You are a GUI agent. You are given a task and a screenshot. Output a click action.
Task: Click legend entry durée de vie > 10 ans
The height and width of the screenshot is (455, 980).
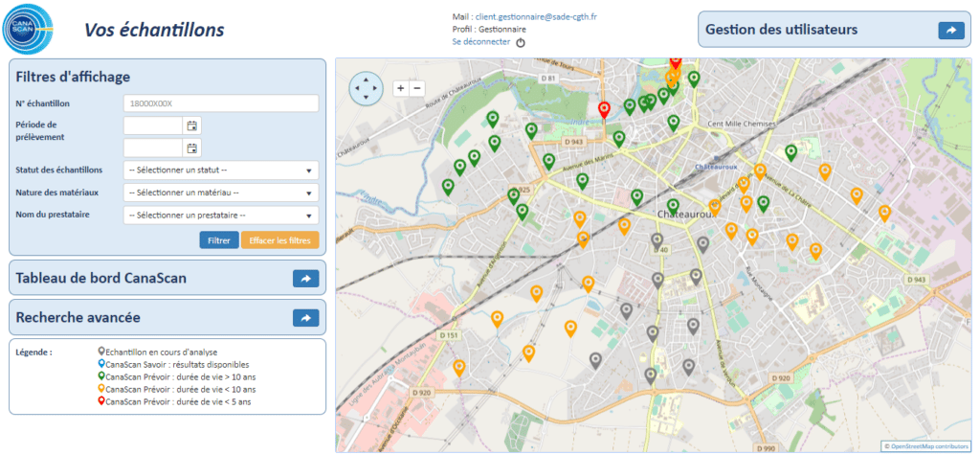[x=180, y=377]
